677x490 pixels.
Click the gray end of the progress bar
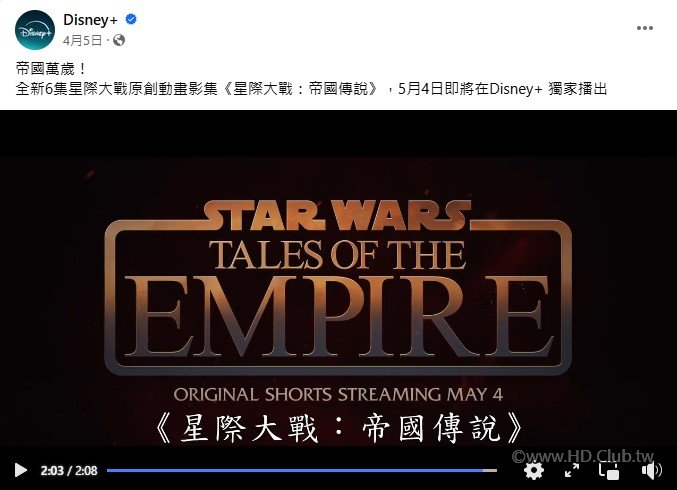pyautogui.click(x=490, y=470)
